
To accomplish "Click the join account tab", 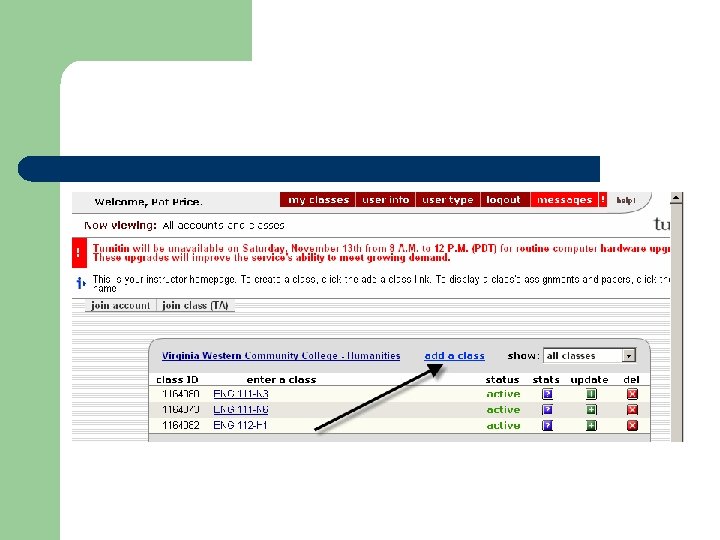I will click(121, 305).
